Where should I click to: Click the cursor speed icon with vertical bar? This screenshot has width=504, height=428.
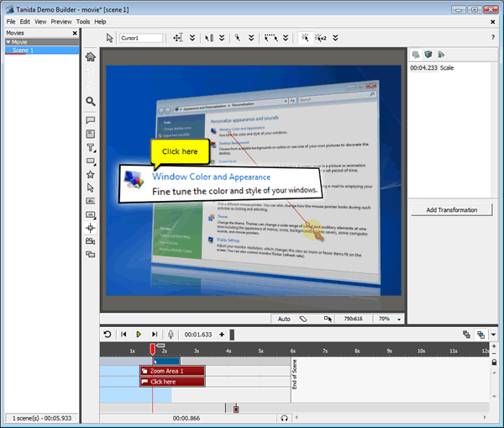pos(209,38)
